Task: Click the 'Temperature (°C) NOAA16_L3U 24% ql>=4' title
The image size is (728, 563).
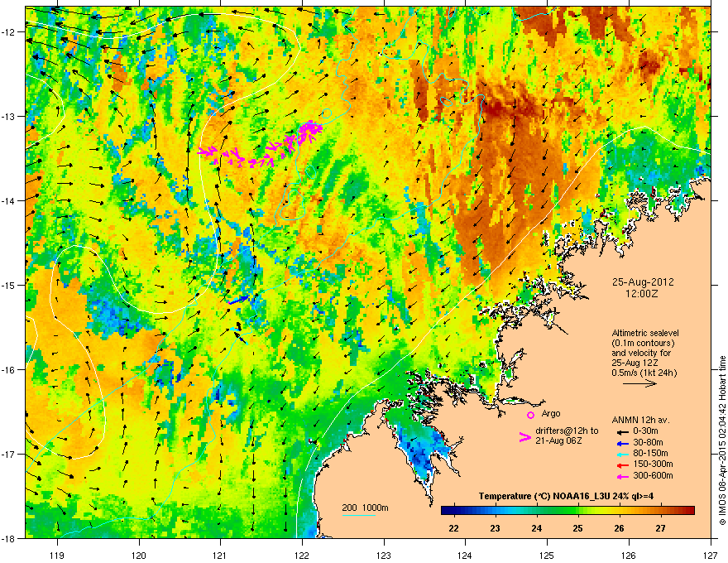Action: click(x=566, y=496)
